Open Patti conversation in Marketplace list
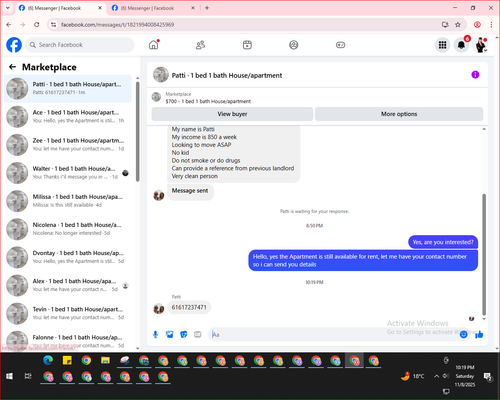 (x=68, y=88)
